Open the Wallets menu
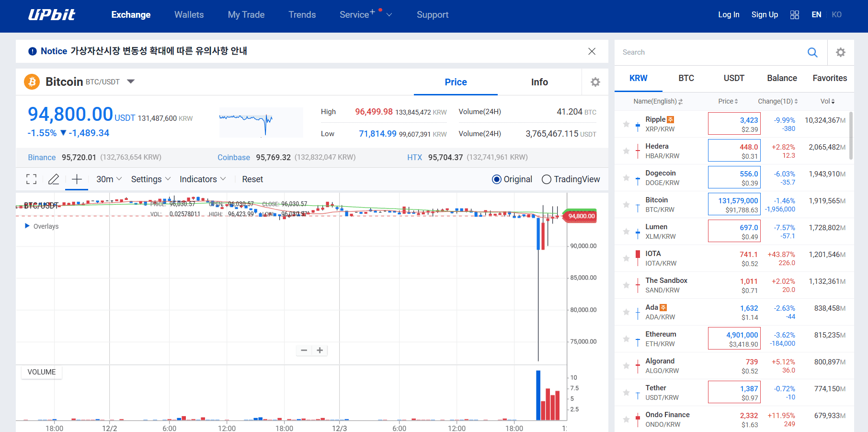This screenshot has height=432, width=868. click(189, 15)
